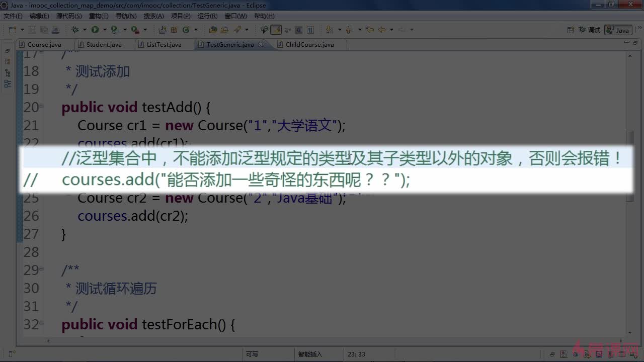The width and height of the screenshot is (644, 362).
Task: Click the 23:33 cursor position status
Action: pyautogui.click(x=356, y=354)
